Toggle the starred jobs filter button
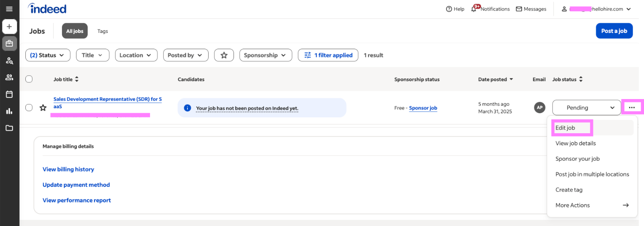644x226 pixels. point(224,55)
